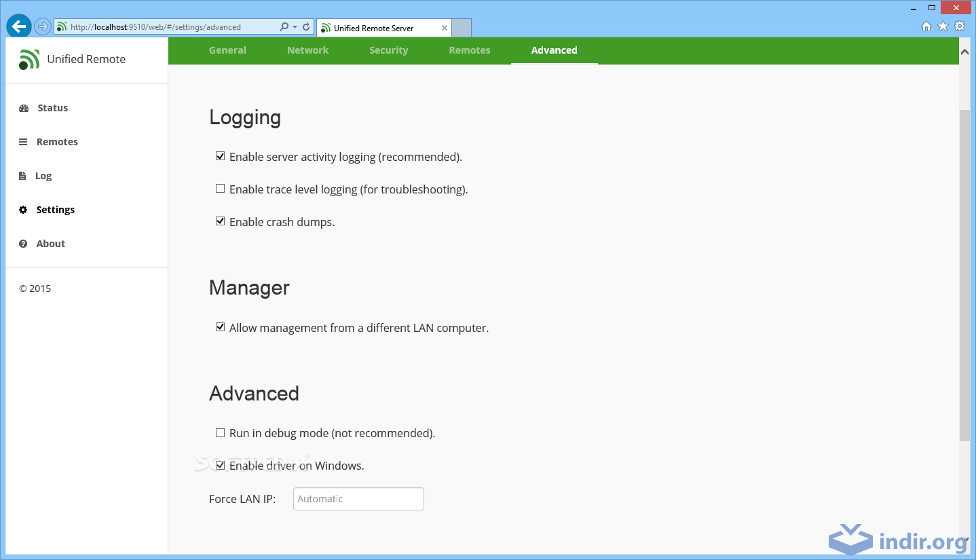This screenshot has height=560, width=976.
Task: Click the Unified Remote logo icon
Action: [x=29, y=60]
